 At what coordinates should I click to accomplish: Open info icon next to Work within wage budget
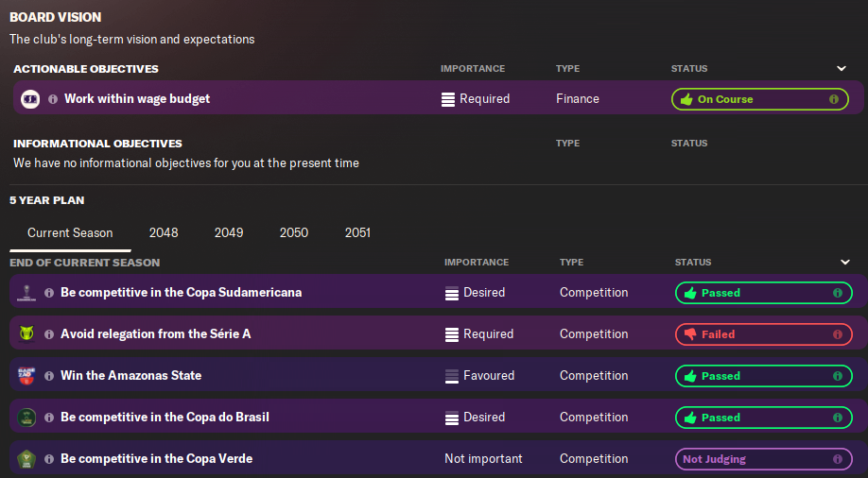tap(53, 99)
